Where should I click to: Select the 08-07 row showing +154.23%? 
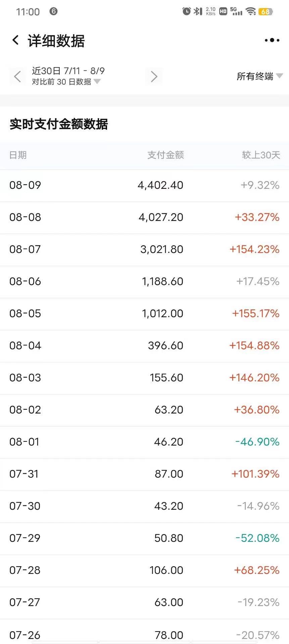click(144, 249)
